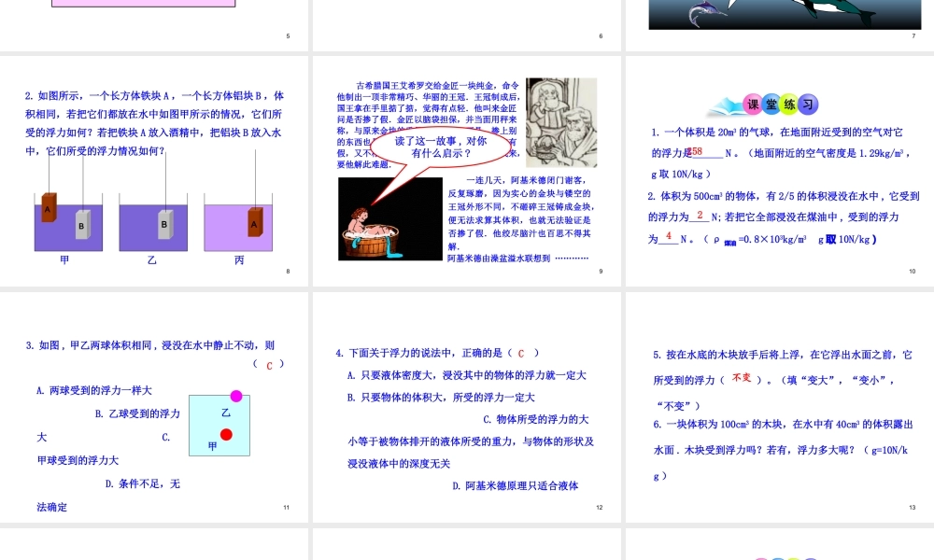Click the red ball labeled 甲
The height and width of the screenshot is (560, 934).
(x=226, y=435)
